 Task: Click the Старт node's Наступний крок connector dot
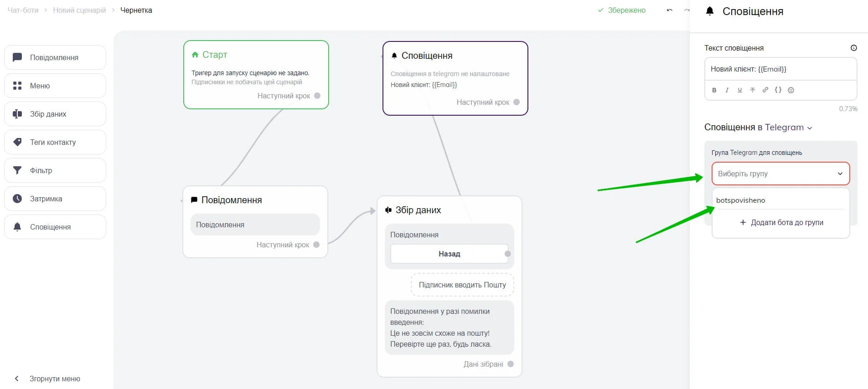click(317, 96)
